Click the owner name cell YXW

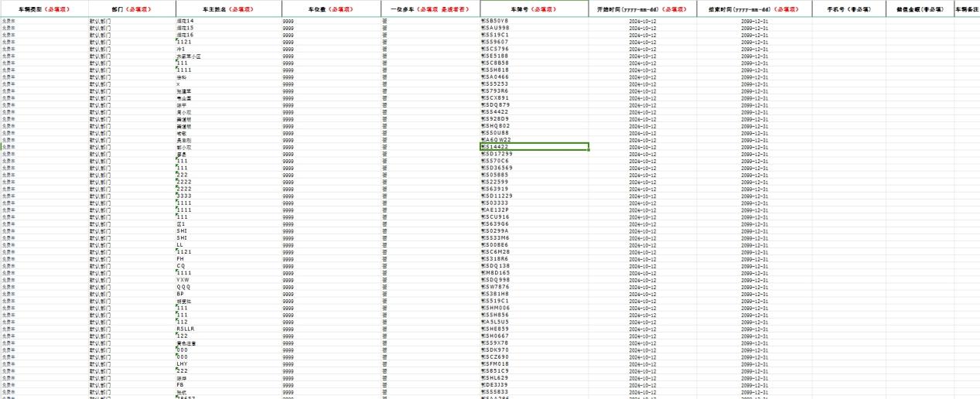tap(228, 280)
